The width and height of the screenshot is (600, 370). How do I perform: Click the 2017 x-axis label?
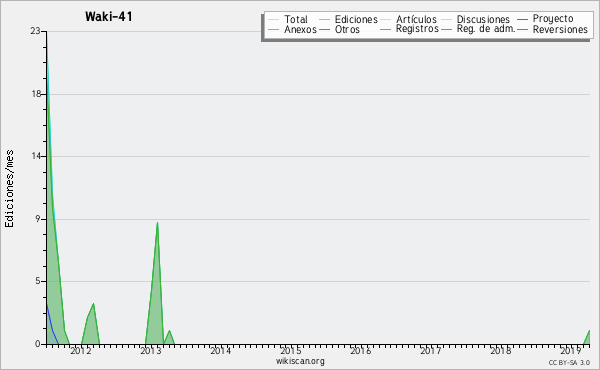431,351
